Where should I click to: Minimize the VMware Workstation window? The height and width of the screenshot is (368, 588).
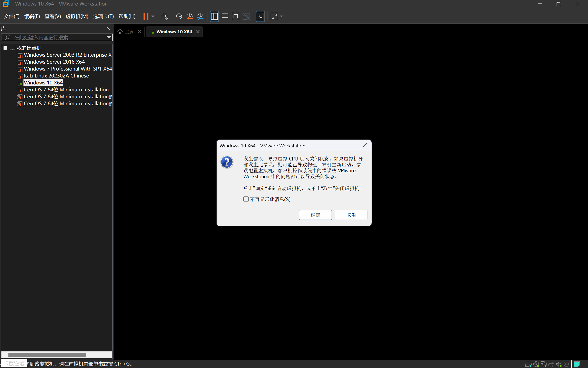pyautogui.click(x=540, y=4)
